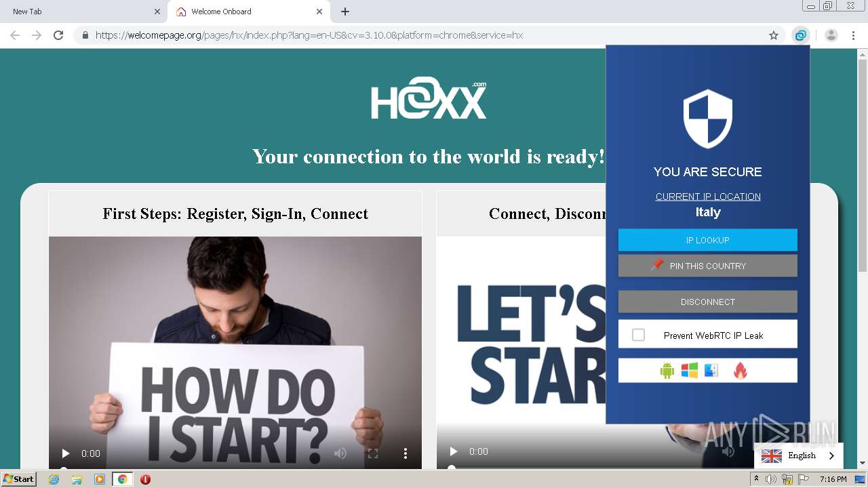Click PIN THIS COUNTRY button
Viewport: 868px width, 488px height.
[708, 266]
